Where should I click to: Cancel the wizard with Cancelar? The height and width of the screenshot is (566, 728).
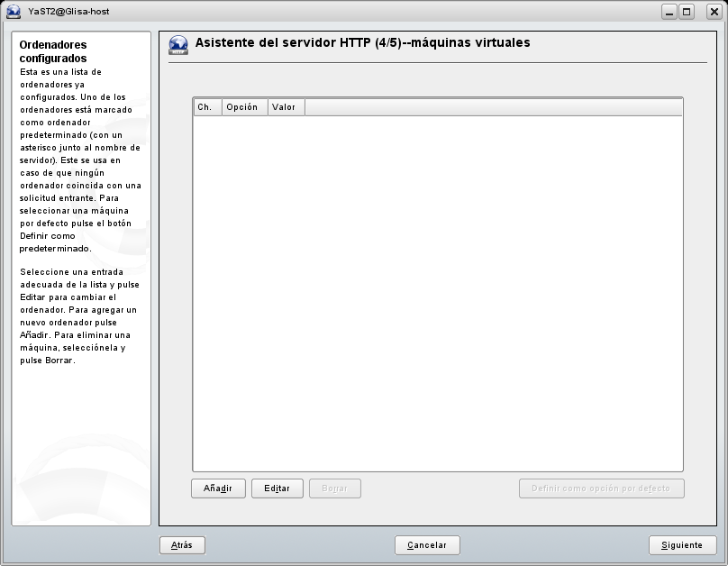pyautogui.click(x=427, y=545)
